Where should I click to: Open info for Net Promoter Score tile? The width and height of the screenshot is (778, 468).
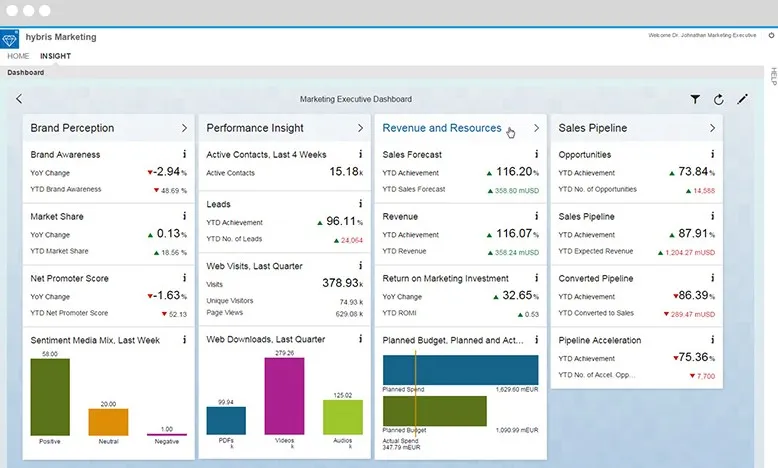tap(185, 278)
